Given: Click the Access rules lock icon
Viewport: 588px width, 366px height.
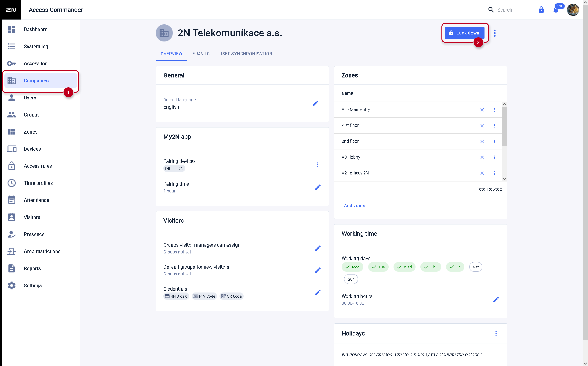Looking at the screenshot, I should pyautogui.click(x=11, y=166).
